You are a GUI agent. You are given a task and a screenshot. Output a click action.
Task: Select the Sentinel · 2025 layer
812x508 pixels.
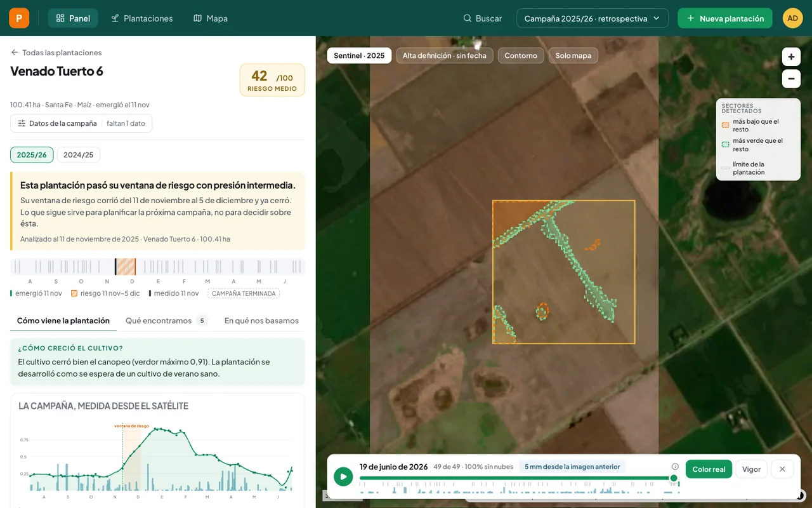click(x=359, y=55)
